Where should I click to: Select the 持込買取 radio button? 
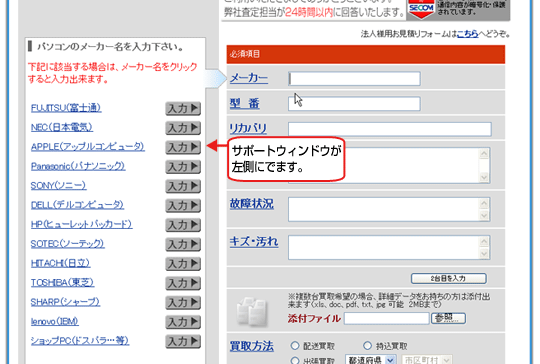367,345
